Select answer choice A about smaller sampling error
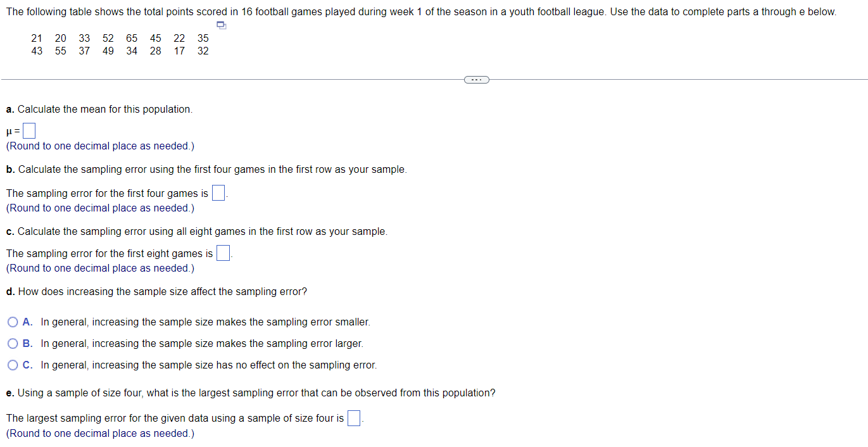Image resolution: width=868 pixels, height=447 pixels. tap(13, 322)
